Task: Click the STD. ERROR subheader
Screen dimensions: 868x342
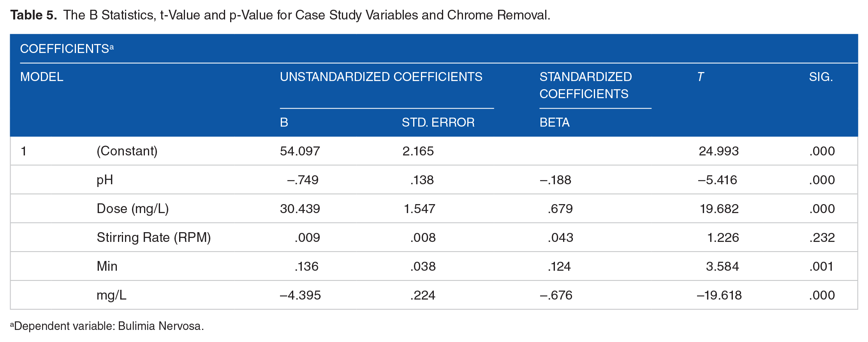Action: [x=438, y=122]
